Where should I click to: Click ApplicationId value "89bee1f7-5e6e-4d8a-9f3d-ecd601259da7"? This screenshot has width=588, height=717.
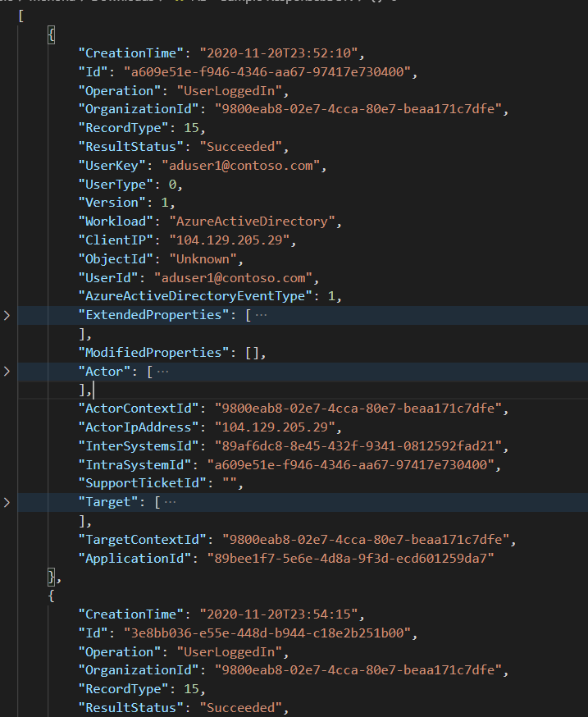(351, 559)
